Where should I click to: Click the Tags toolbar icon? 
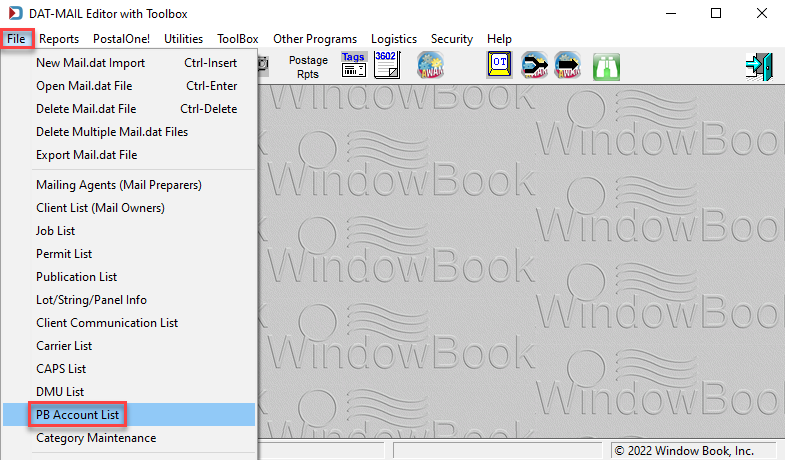354,65
